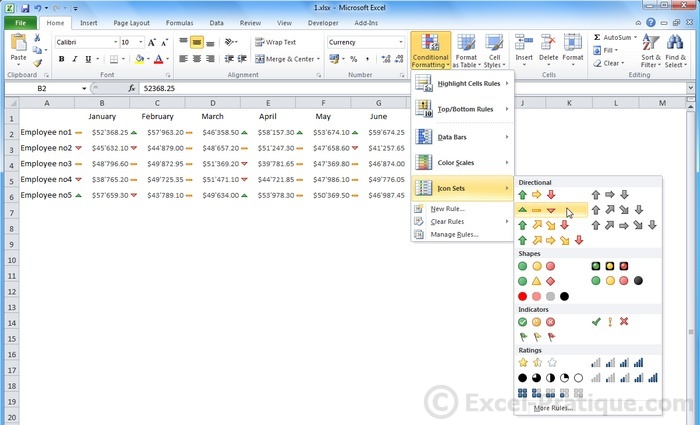The height and width of the screenshot is (425, 700).
Task: Click the Orientation text rotation icon
Action: coord(229,42)
